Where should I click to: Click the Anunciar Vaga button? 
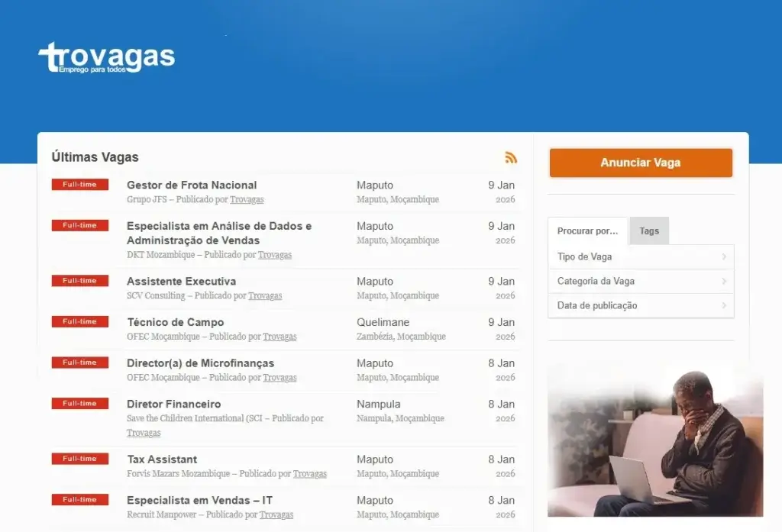click(x=641, y=163)
